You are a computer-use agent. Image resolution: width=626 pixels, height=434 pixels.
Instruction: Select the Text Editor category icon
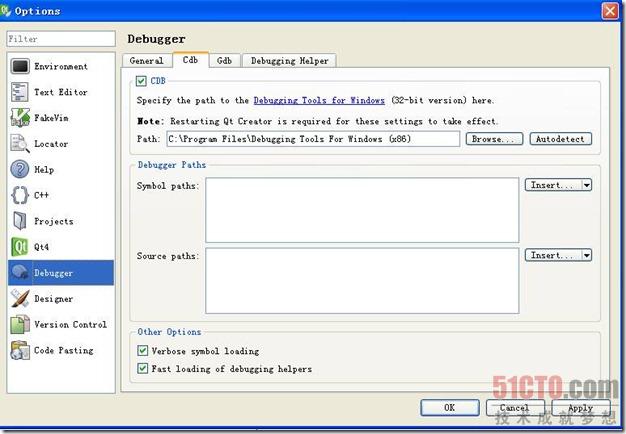click(x=20, y=92)
